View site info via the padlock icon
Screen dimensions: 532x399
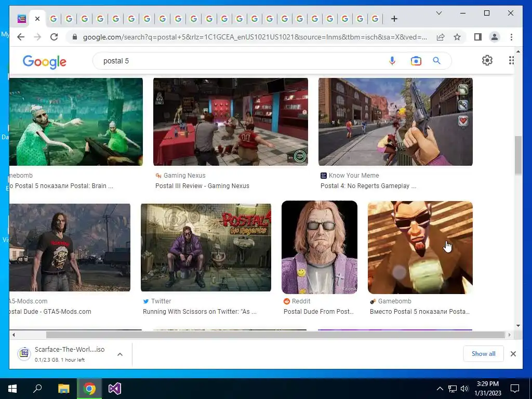pos(75,37)
